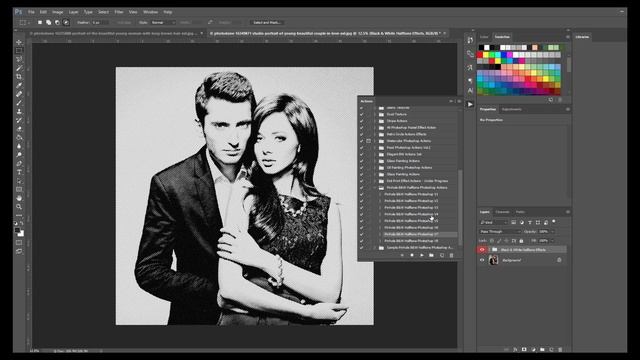Open the Pass Through blend mode dropdown
The width and height of the screenshot is (640, 360).
coord(500,231)
